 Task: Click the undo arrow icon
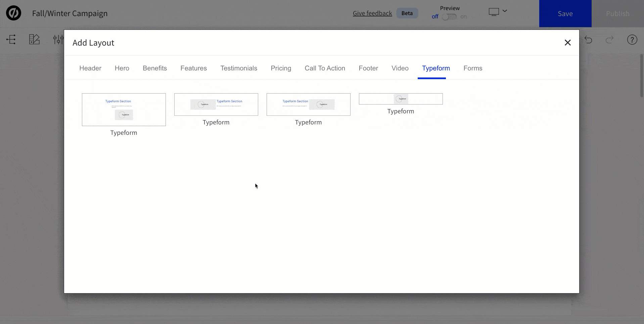[588, 40]
